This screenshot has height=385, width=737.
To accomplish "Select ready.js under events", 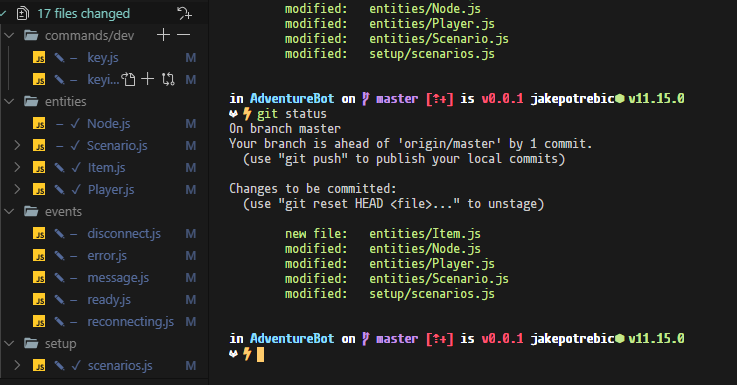I will pyautogui.click(x=109, y=299).
